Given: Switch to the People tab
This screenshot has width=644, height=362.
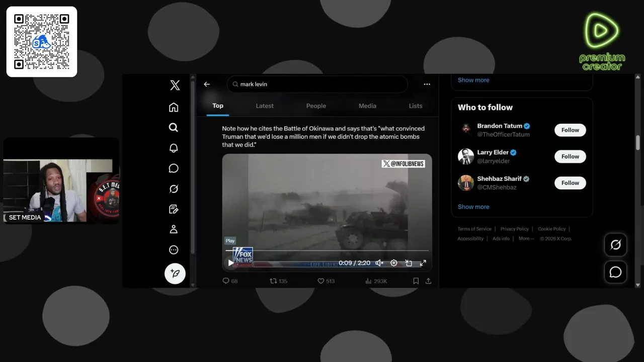Looking at the screenshot, I should point(316,106).
